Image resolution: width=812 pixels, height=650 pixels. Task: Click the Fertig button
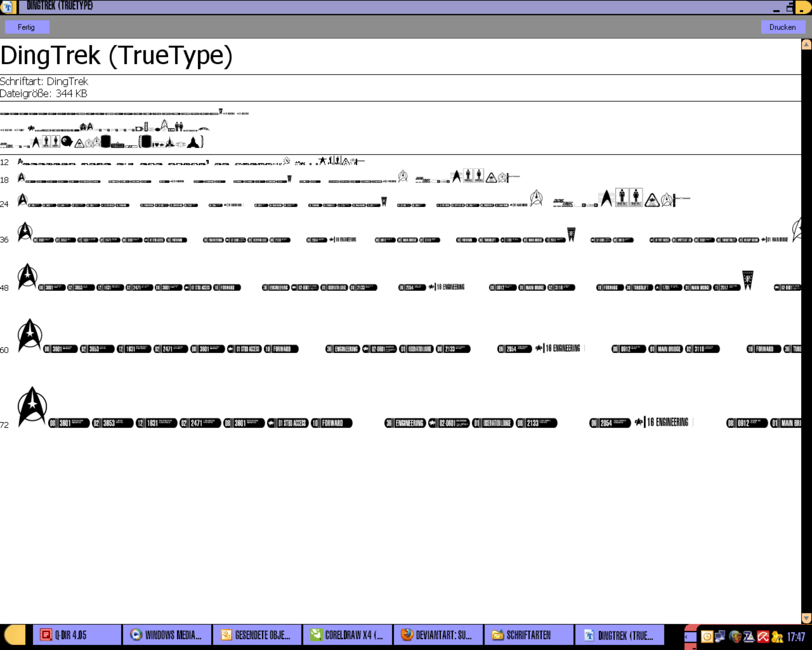click(27, 27)
